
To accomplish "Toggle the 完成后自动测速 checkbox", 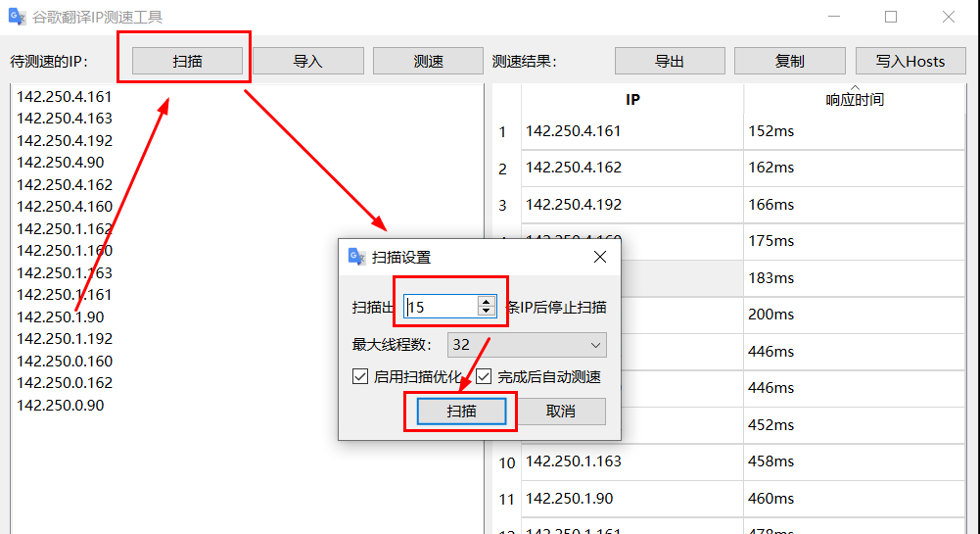I will 483,376.
